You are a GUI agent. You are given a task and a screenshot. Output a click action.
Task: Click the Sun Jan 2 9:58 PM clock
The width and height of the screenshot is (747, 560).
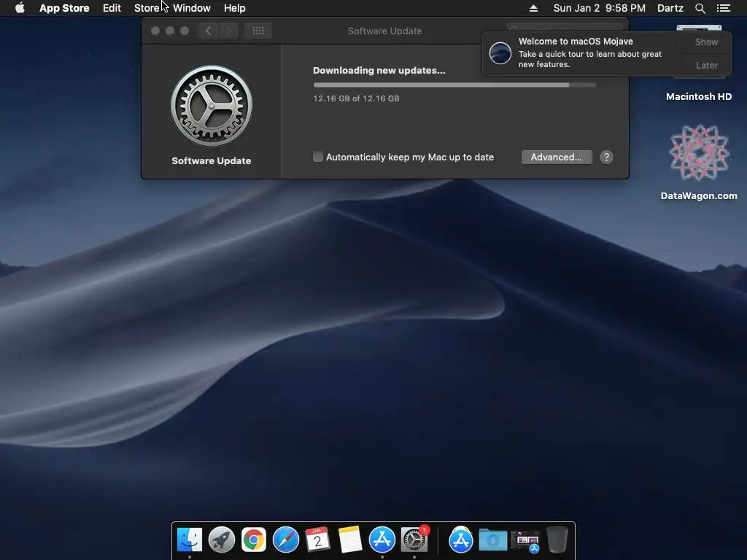click(x=600, y=8)
